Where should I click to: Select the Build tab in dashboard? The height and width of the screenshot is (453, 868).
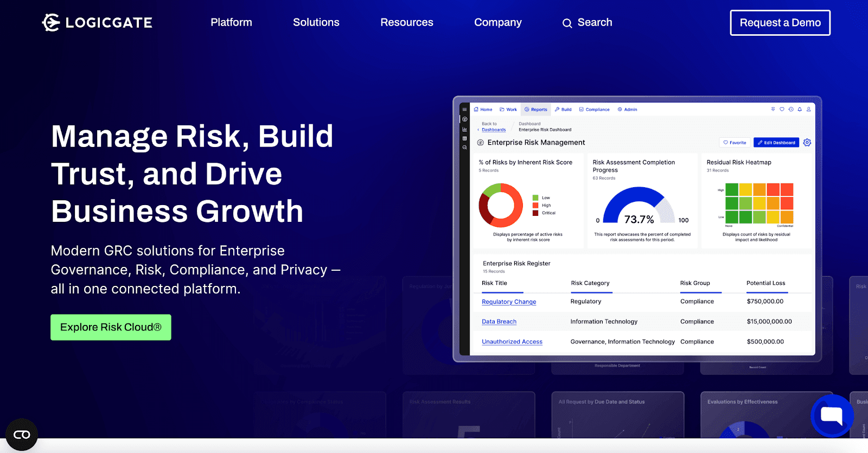(563, 110)
